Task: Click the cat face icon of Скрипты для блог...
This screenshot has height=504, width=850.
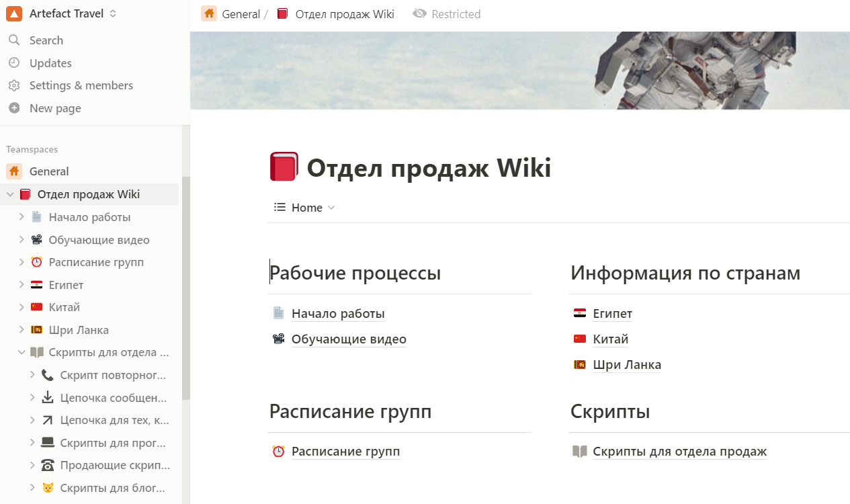Action: click(48, 488)
